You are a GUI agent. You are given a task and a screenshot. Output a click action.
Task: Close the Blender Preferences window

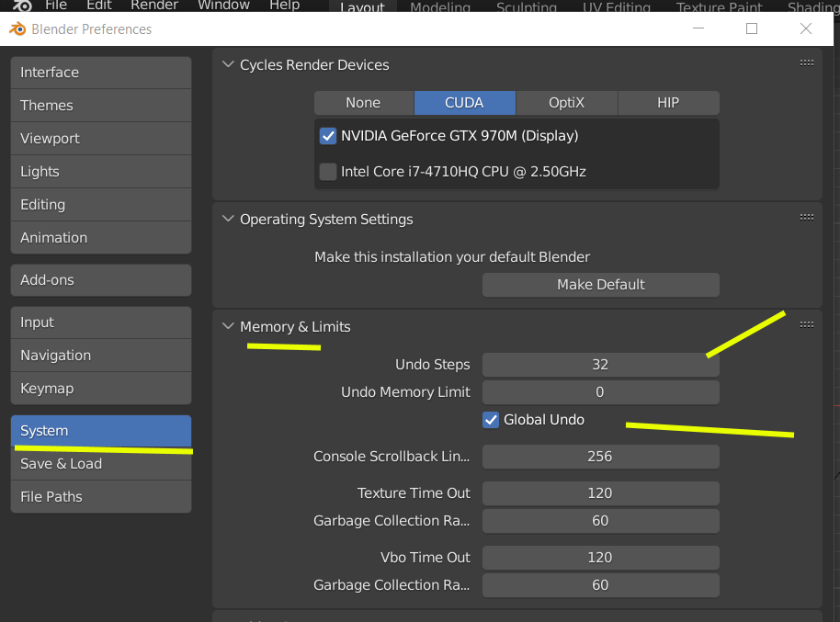(806, 28)
